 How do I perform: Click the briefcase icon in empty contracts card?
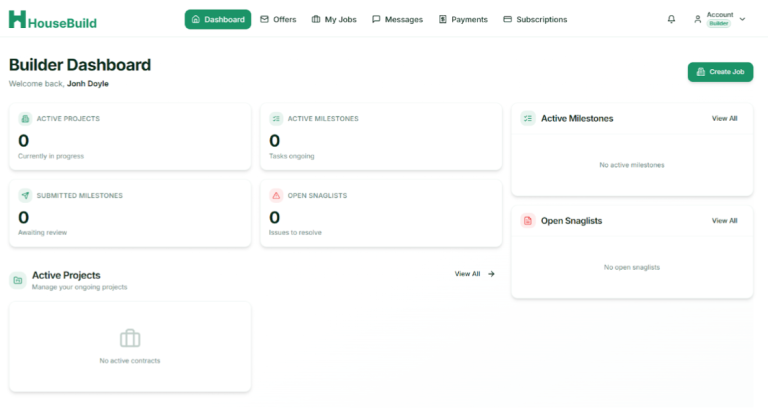[130, 338]
